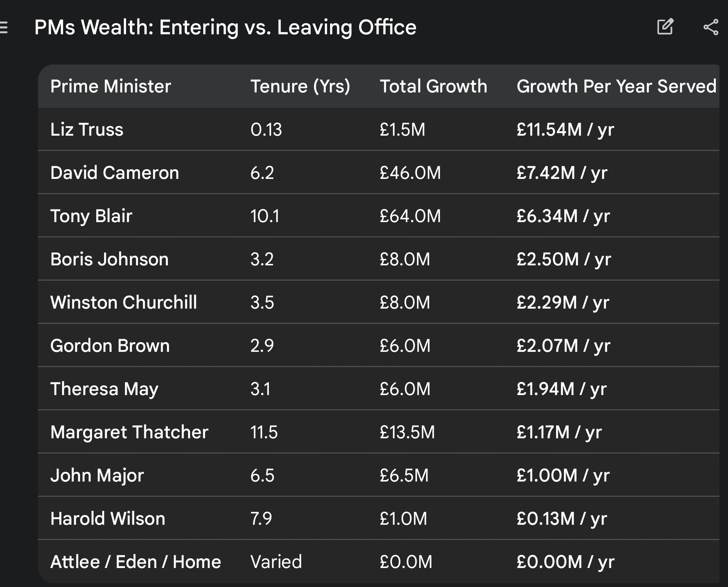The image size is (728, 587).
Task: Click the 'Liz Truss' name cell
Action: click(x=87, y=130)
